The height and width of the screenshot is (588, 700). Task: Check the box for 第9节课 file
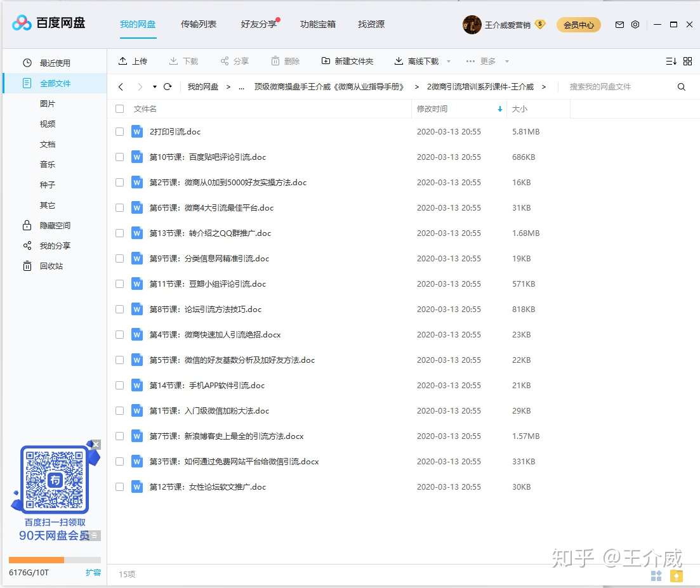(x=120, y=258)
